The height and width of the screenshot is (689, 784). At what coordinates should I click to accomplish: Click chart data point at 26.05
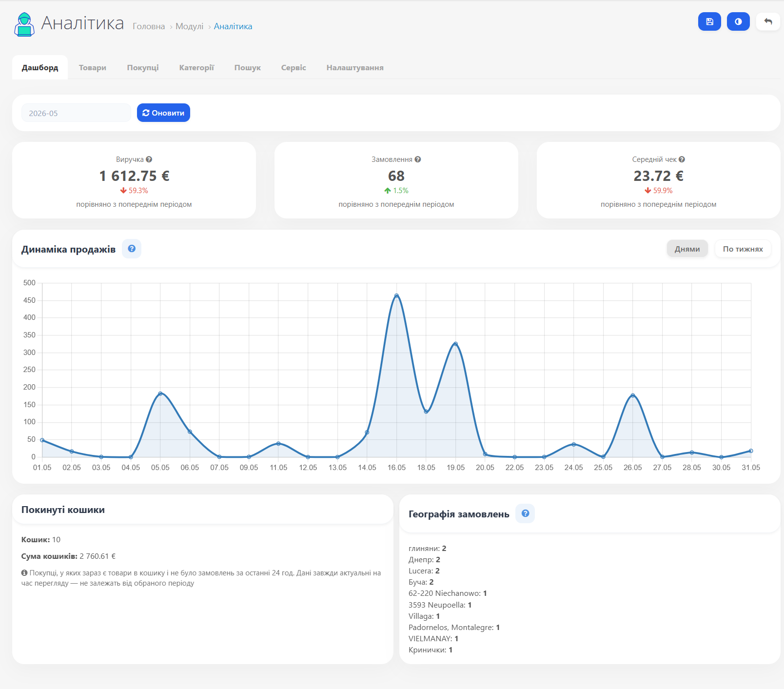633,395
